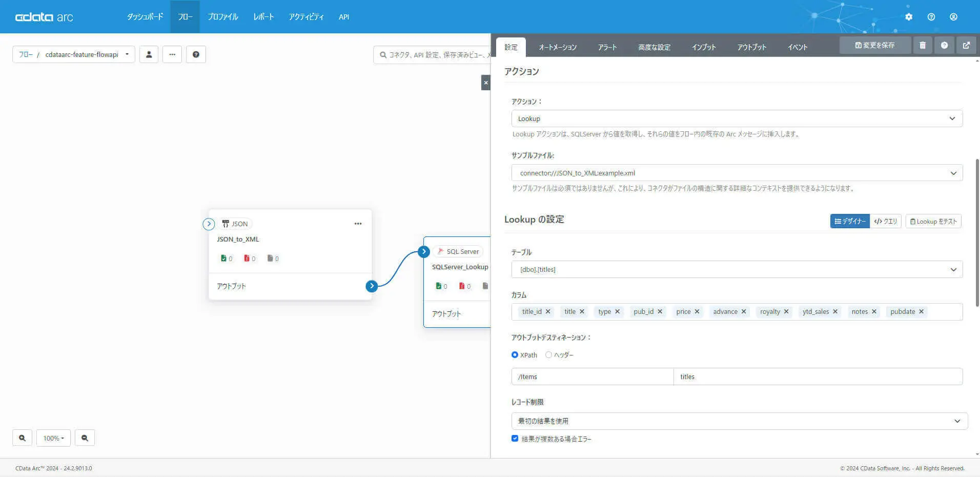Select the ヘッダー output destination radio
Screen dimensions: 980x477
548,355
